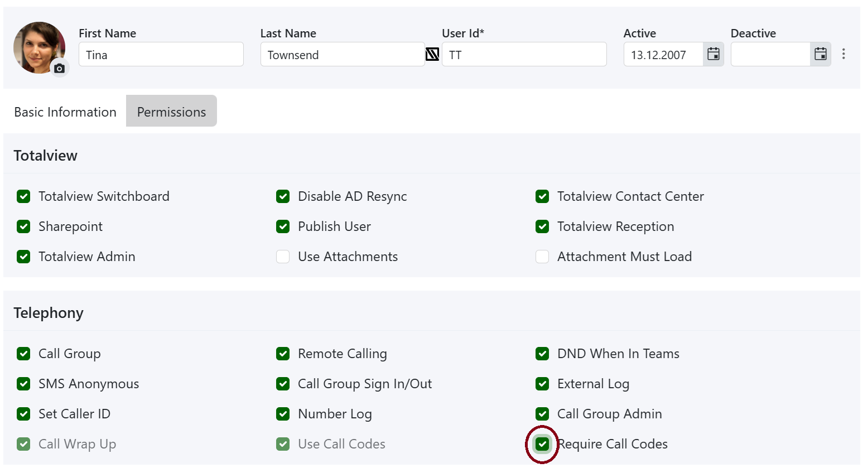Uncheck Require Call Codes checkbox
This screenshot has height=468, width=868.
(542, 444)
